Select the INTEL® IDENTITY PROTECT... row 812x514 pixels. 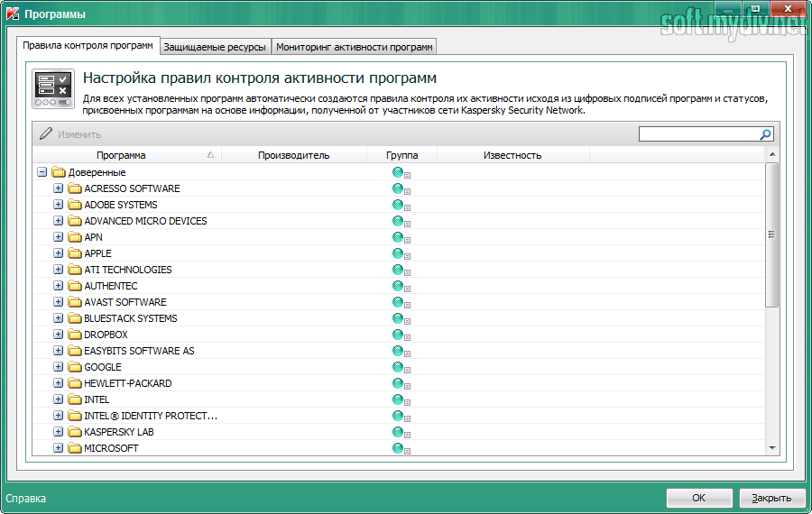pos(399,416)
